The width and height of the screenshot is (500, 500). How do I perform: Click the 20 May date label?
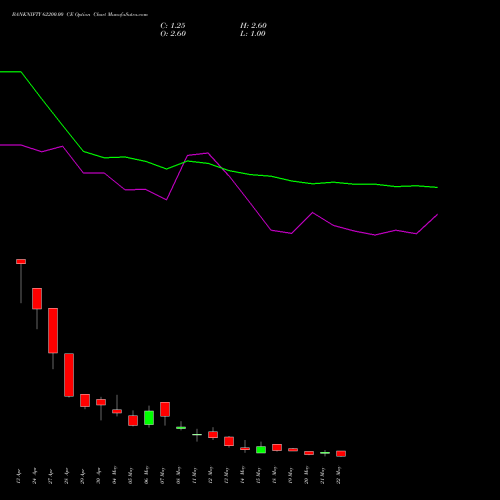(x=307, y=475)
